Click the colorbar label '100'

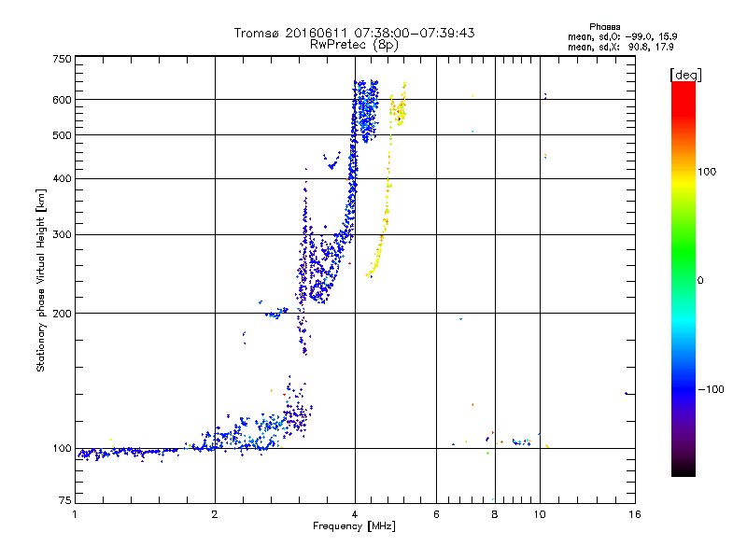tap(707, 172)
